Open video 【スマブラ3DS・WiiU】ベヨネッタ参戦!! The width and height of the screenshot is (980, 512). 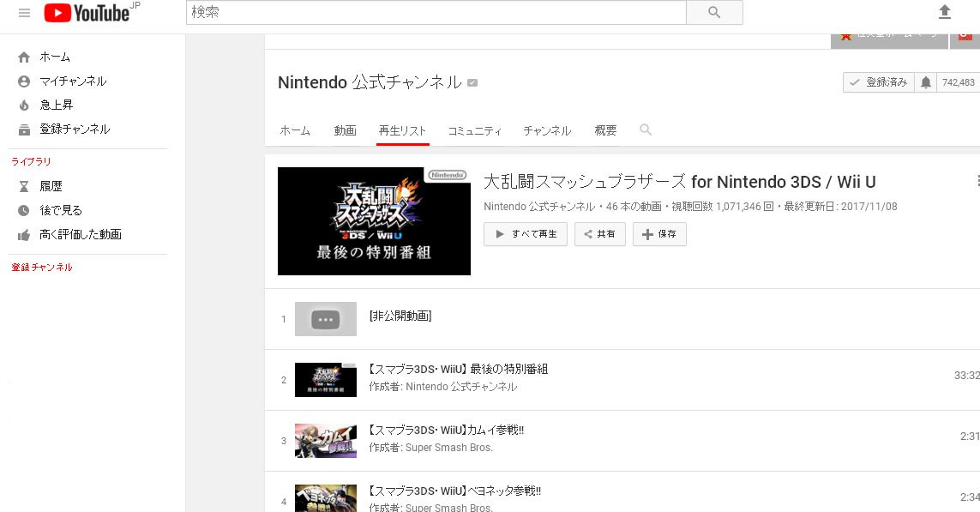(x=454, y=491)
